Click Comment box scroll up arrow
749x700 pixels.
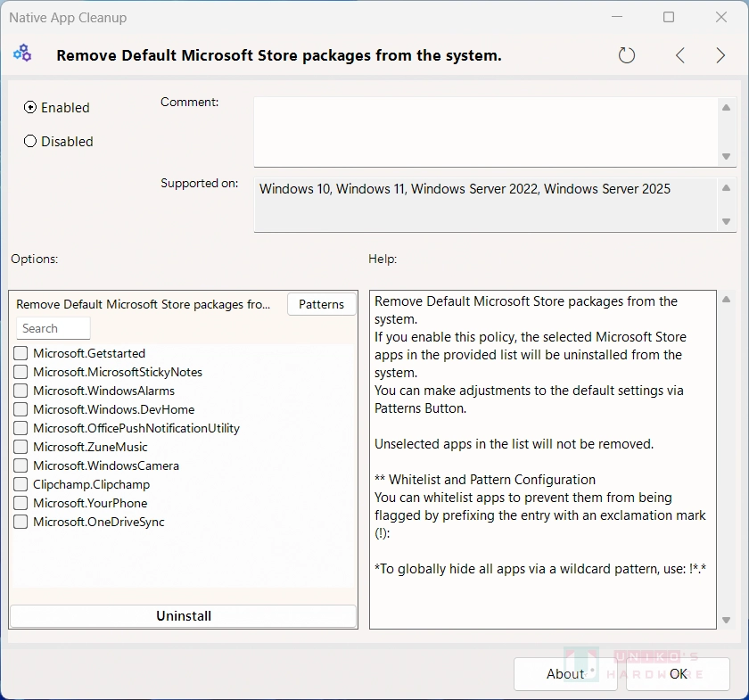point(726,108)
